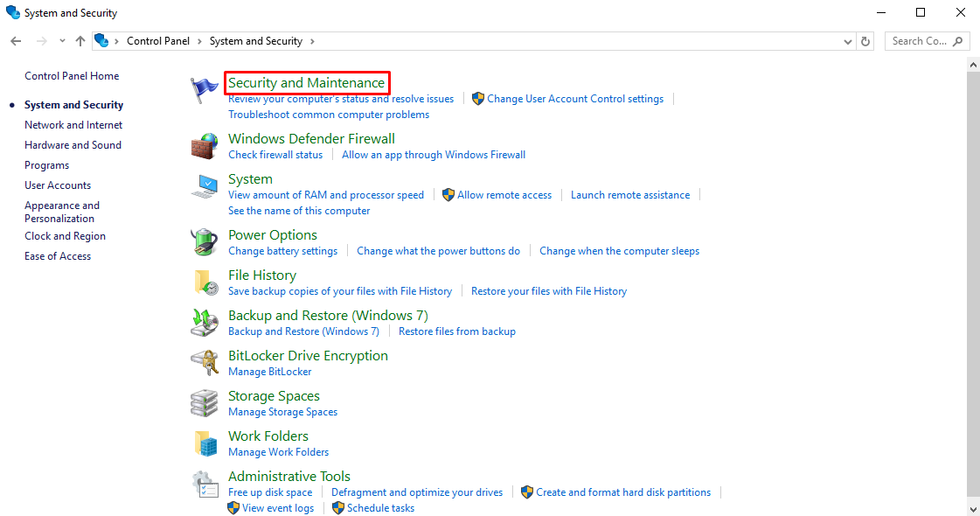Click Control Panel in the breadcrumb path
980x516 pixels.
pyautogui.click(x=158, y=40)
